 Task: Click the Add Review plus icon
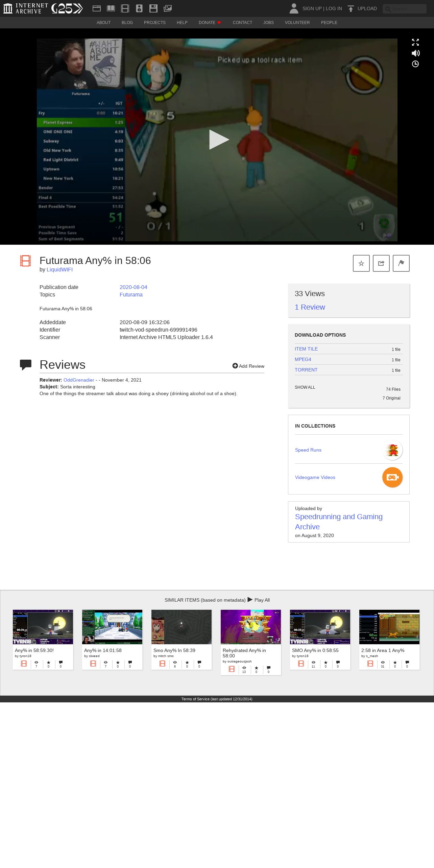coord(235,366)
